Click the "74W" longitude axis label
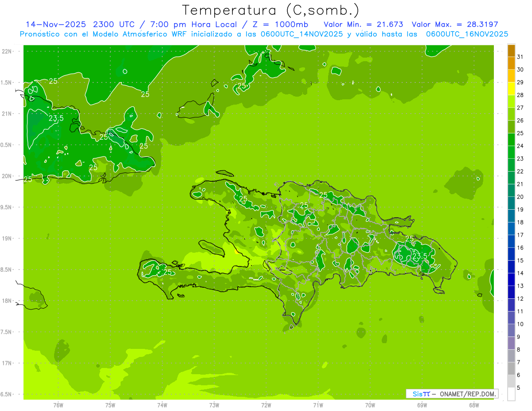532x411 pixels. point(162,405)
